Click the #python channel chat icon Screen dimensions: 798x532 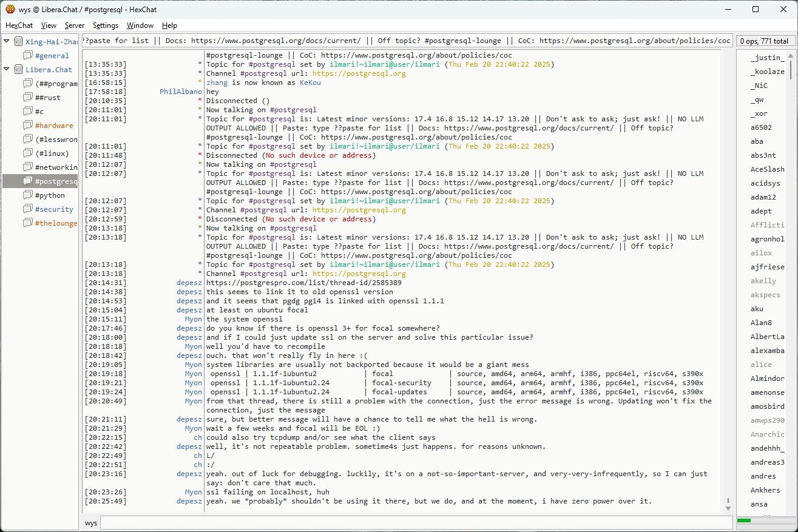click(x=28, y=195)
